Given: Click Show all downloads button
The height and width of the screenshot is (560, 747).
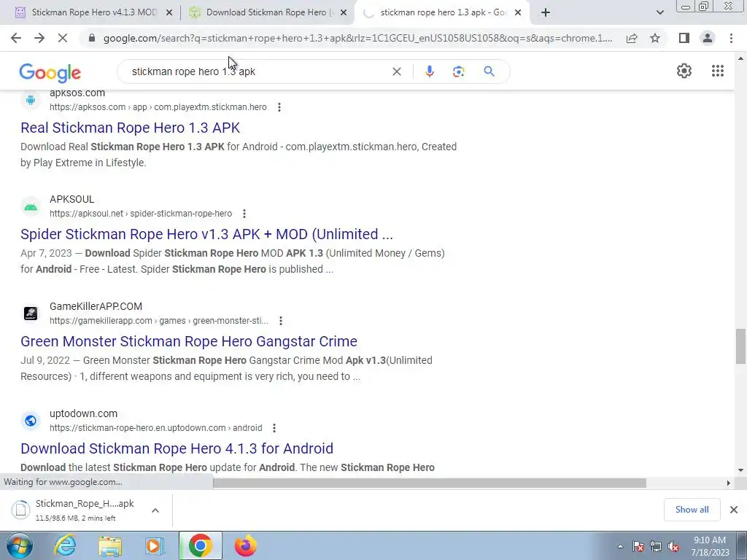Looking at the screenshot, I should coord(692,510).
